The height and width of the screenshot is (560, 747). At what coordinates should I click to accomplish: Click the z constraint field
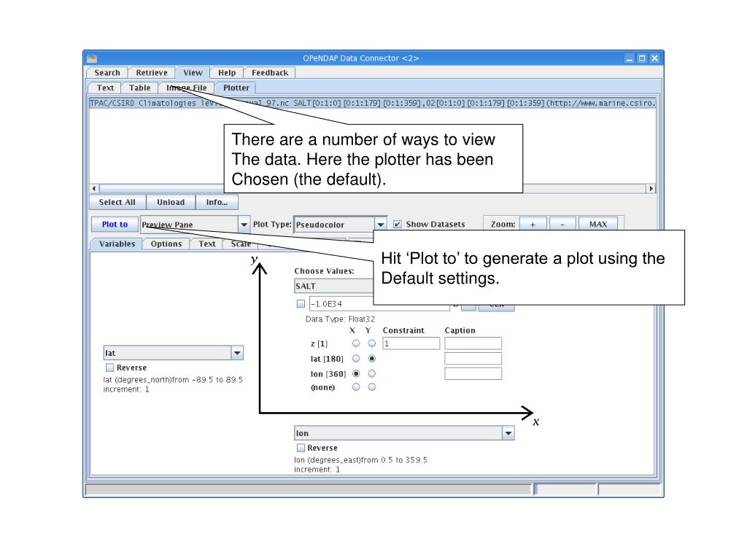point(411,343)
